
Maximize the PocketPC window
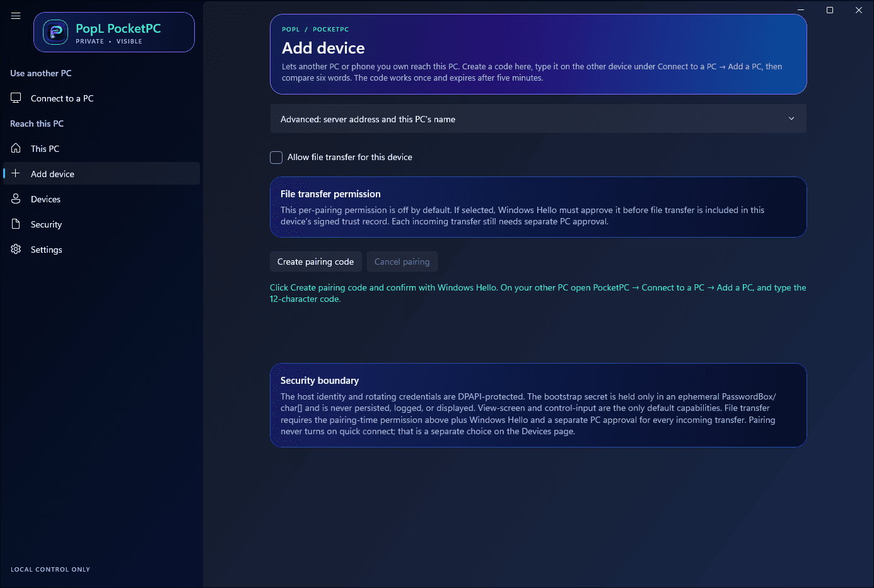(830, 10)
